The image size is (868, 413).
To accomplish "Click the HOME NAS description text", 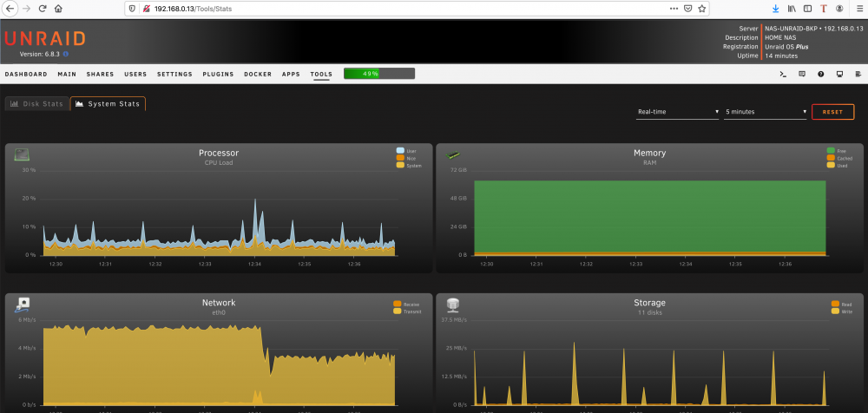I will point(780,37).
